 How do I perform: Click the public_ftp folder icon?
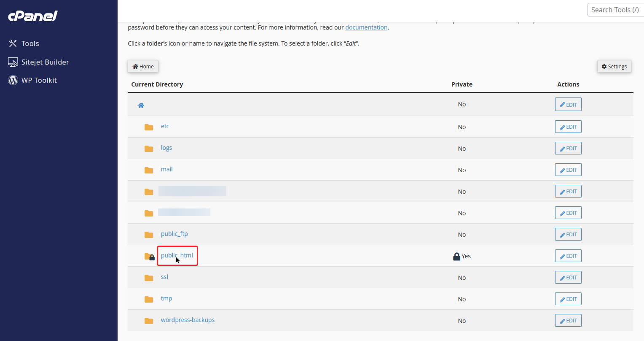[x=149, y=235]
